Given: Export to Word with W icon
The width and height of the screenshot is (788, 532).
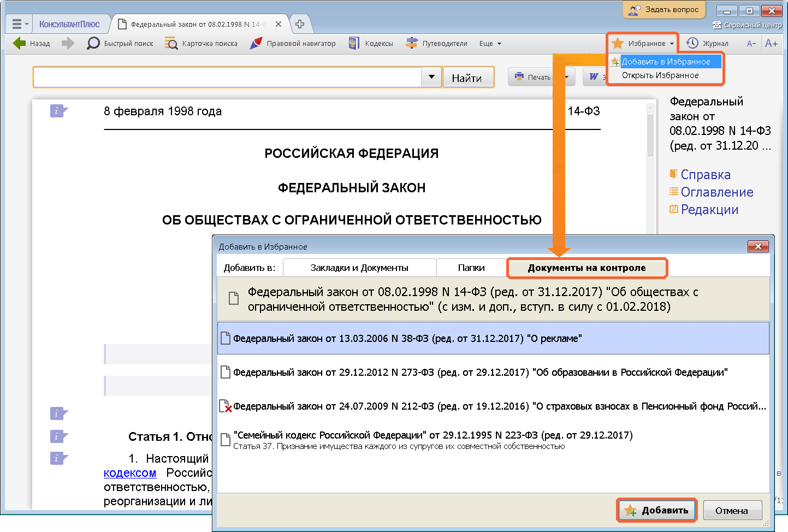Looking at the screenshot, I should 594,77.
